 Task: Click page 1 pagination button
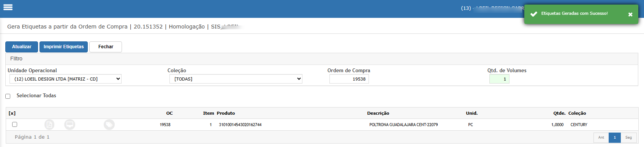click(615, 138)
